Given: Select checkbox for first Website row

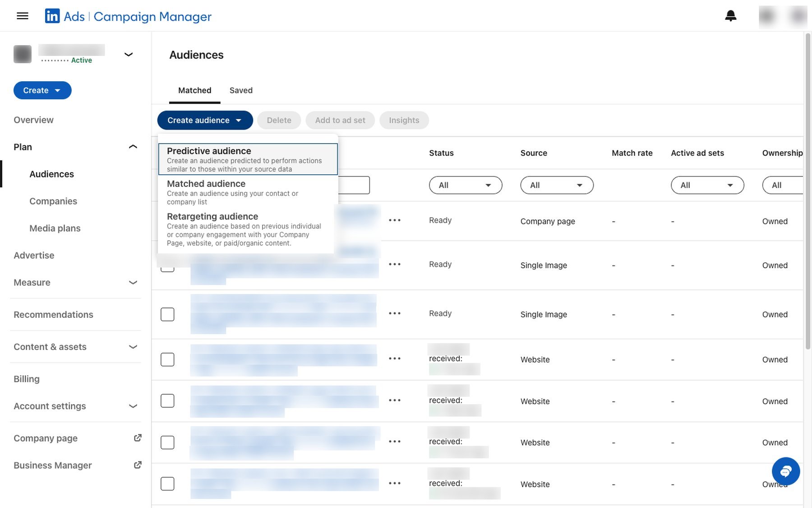Looking at the screenshot, I should point(167,359).
